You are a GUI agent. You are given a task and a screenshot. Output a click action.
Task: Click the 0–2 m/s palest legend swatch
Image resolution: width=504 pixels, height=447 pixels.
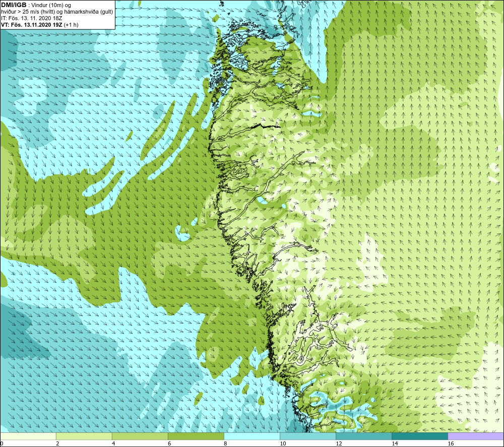(x=28, y=436)
